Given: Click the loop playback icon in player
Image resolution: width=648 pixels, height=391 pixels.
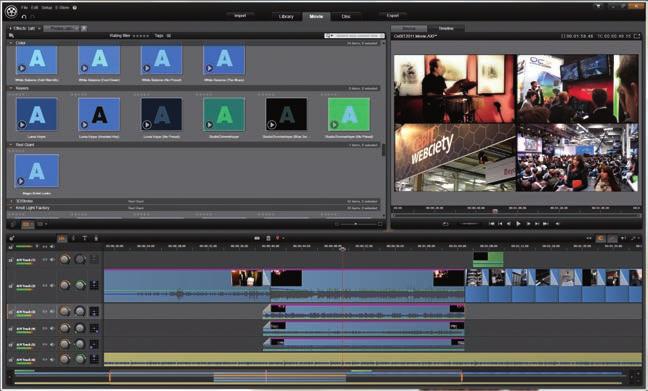Looking at the screenshot, I should (446, 224).
